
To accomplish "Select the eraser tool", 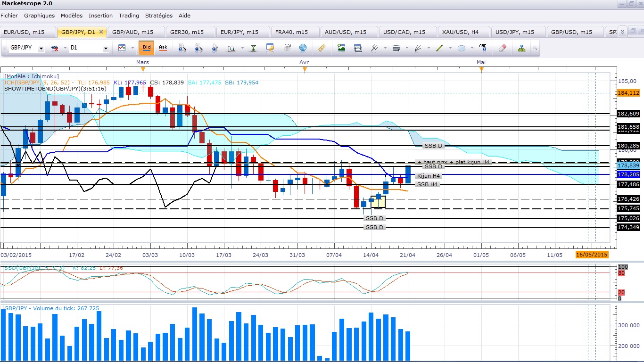I will [x=503, y=48].
